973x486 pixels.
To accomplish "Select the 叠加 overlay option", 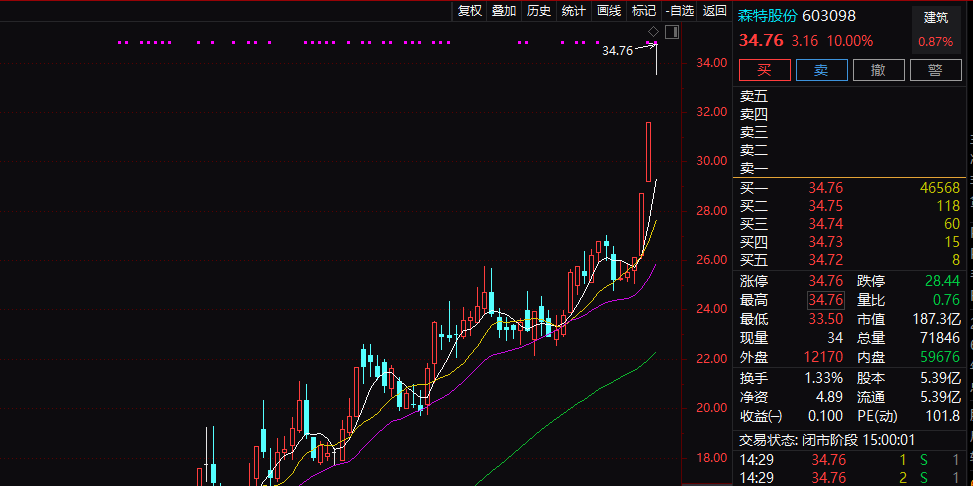I will click(x=504, y=10).
